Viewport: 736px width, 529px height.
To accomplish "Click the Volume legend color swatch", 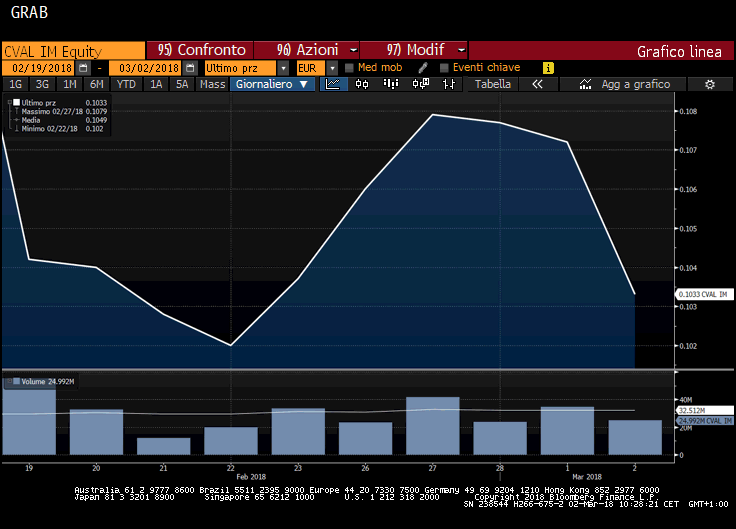I will 8,381.
